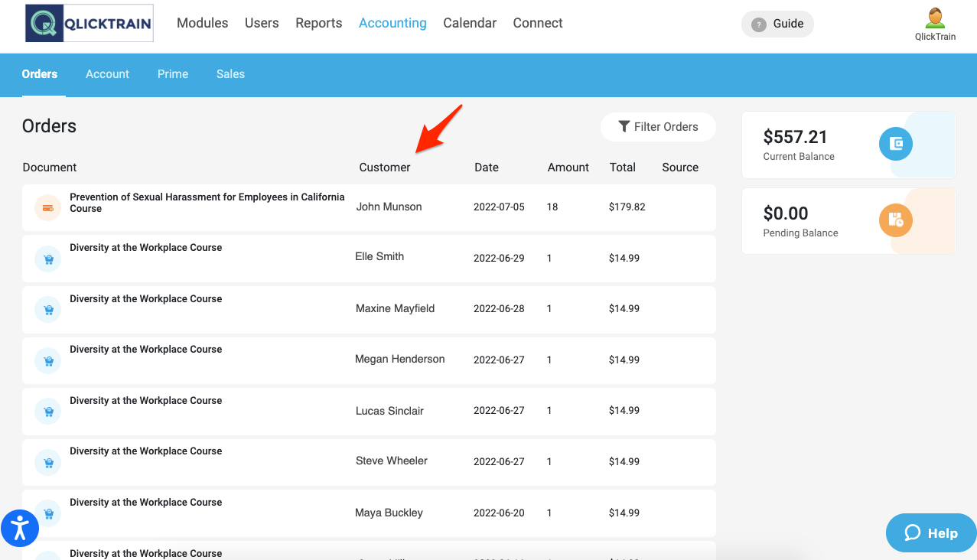Click the Date column header

[x=487, y=168]
